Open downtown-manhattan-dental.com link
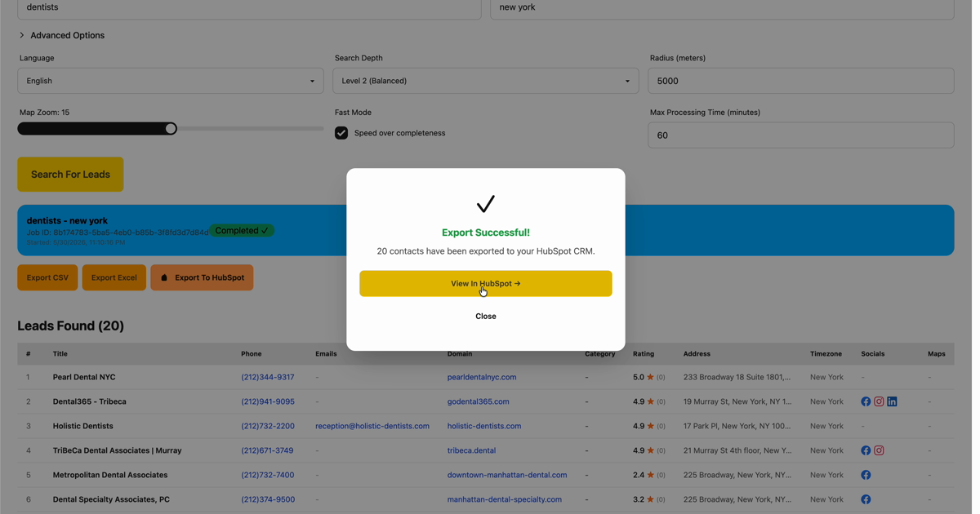Image resolution: width=980 pixels, height=514 pixels. (x=507, y=475)
